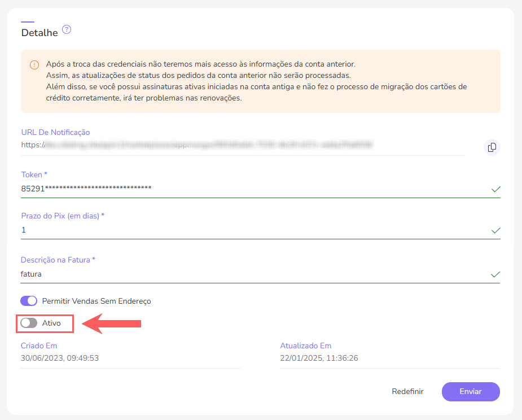The image size is (522, 420).
Task: Open help for the Detalhe section
Action: point(66,29)
